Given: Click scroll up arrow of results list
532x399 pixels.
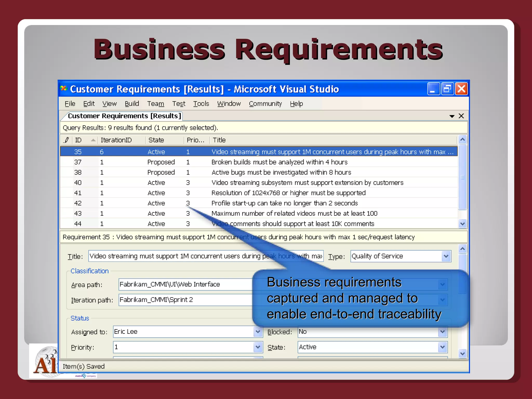Looking at the screenshot, I should point(462,140).
